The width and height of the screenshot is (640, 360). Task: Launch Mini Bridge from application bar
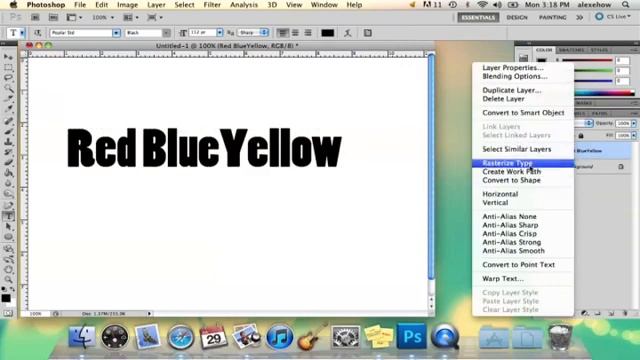tap(53, 18)
